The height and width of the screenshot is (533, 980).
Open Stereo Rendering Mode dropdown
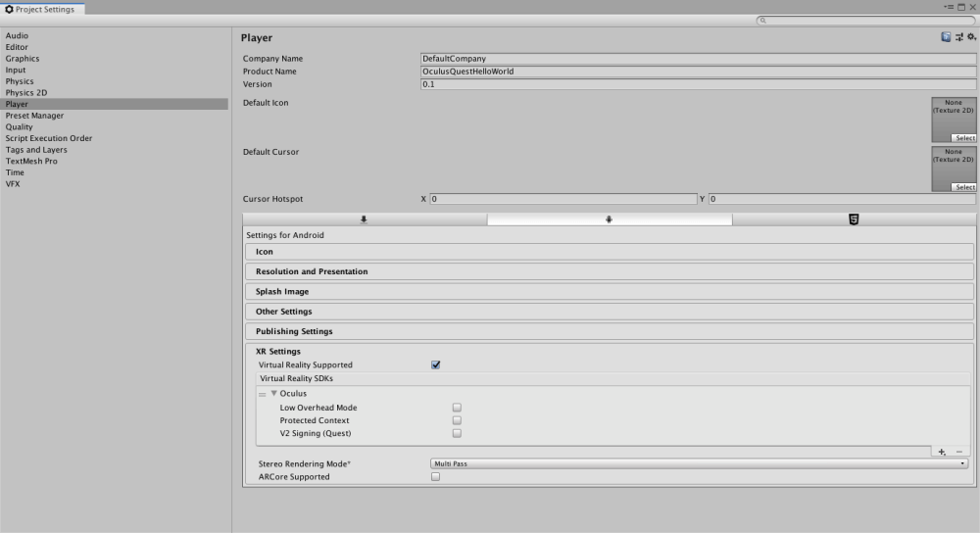click(699, 463)
